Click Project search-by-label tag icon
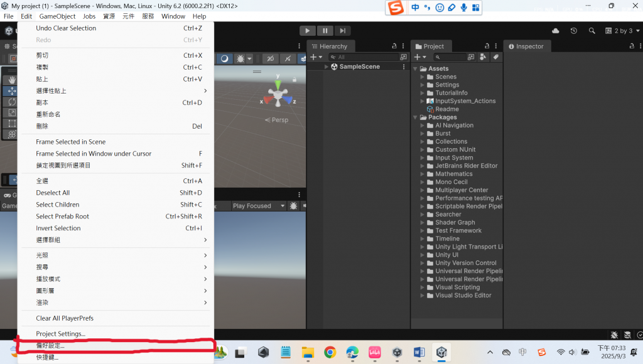Screen dimensions: 643x364 point(496,57)
